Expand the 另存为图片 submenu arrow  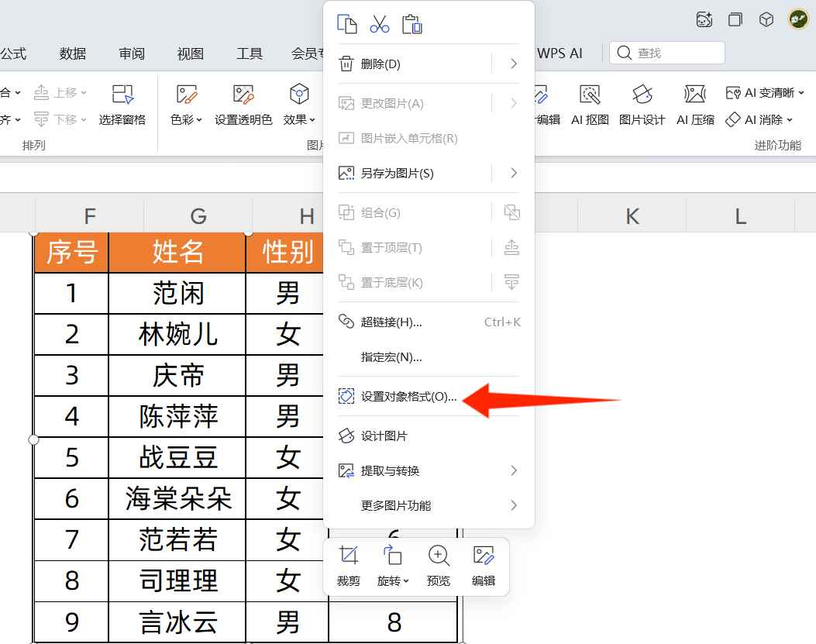click(x=513, y=174)
